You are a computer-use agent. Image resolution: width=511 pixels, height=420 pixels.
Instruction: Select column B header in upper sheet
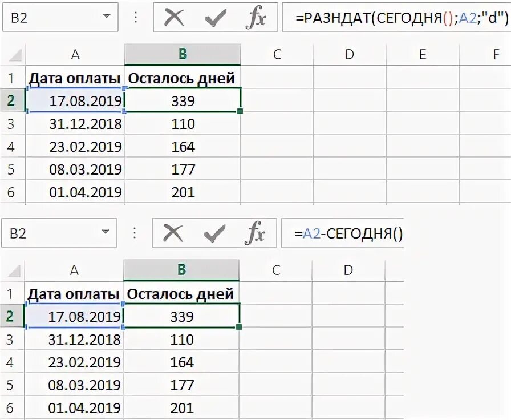182,54
